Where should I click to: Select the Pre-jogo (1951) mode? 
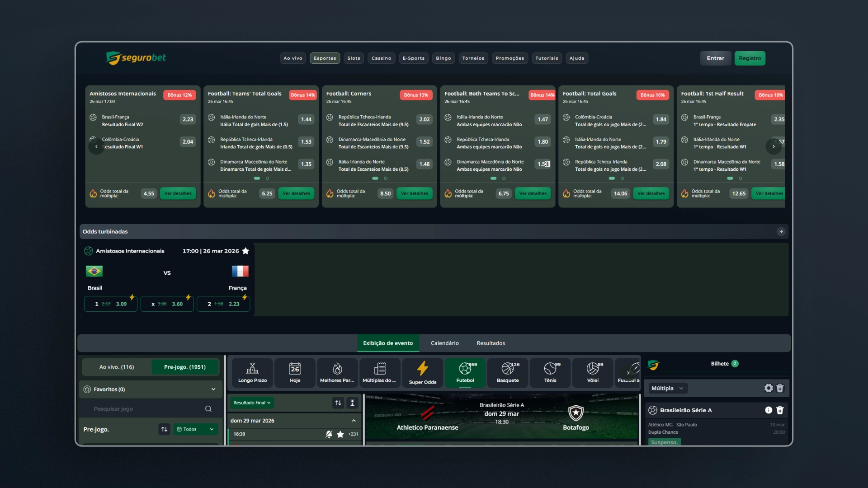tap(185, 367)
